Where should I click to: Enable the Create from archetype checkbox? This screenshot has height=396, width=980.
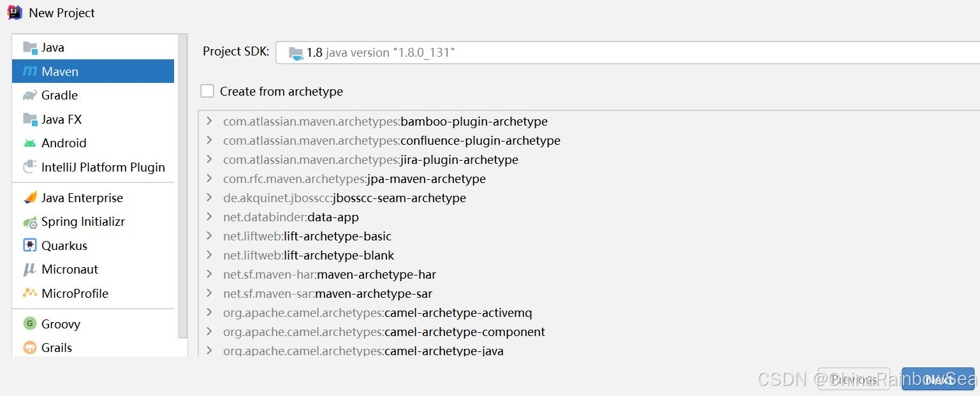tap(207, 91)
